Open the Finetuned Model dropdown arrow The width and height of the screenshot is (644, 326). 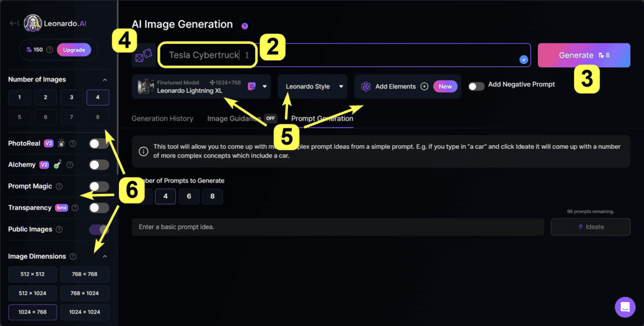coord(265,87)
